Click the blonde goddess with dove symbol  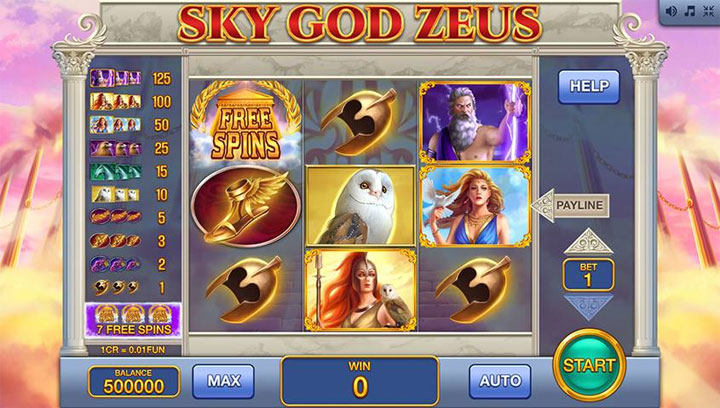(x=475, y=206)
